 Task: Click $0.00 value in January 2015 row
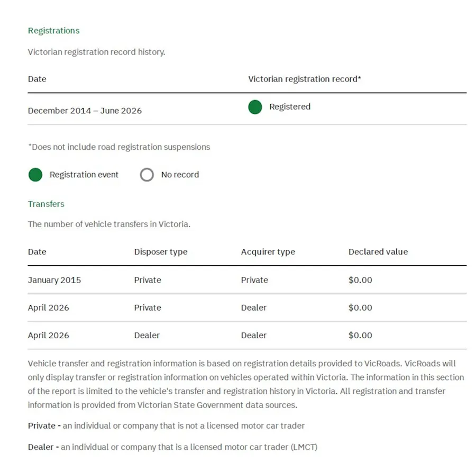[360, 280]
